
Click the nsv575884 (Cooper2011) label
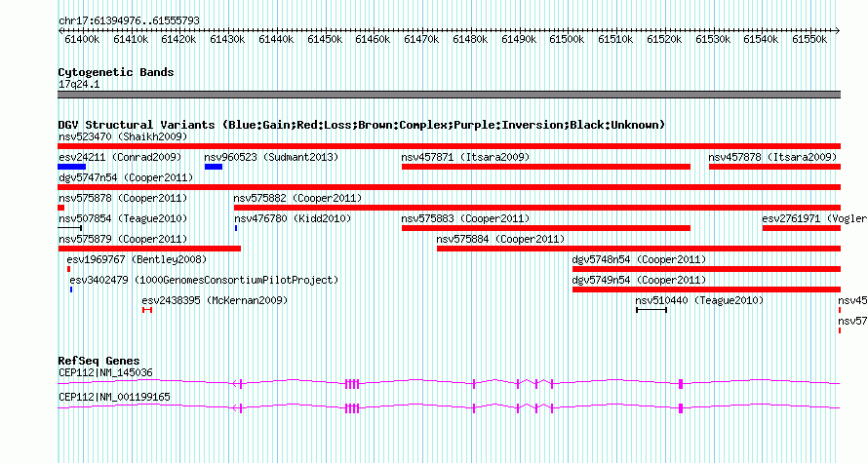[x=500, y=239]
